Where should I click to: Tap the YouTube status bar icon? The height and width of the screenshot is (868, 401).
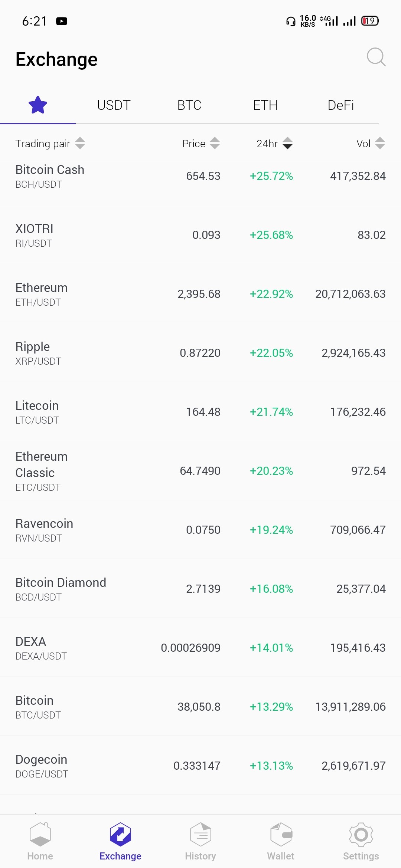click(x=62, y=21)
